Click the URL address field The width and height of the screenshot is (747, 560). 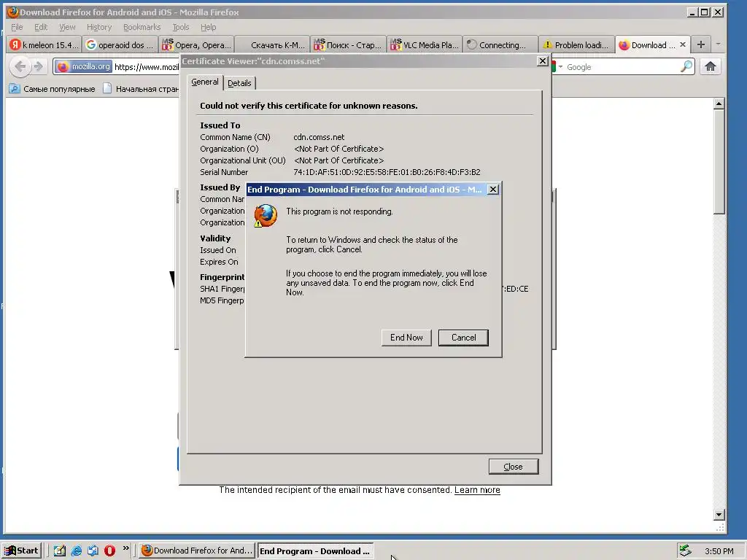pos(146,66)
